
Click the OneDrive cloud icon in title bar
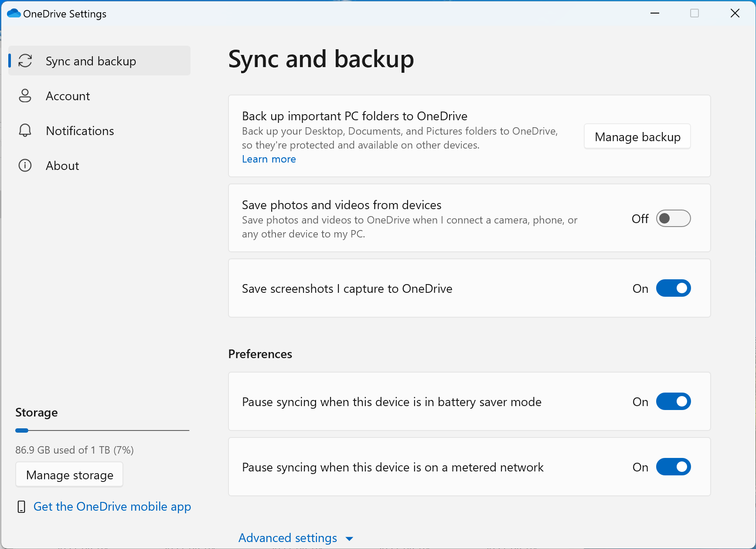coord(14,14)
